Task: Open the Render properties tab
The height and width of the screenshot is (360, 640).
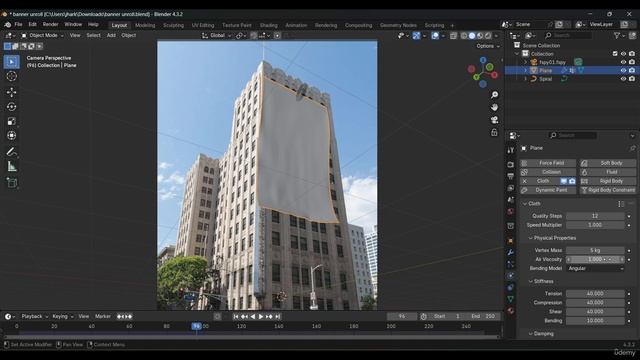Action: click(x=511, y=164)
